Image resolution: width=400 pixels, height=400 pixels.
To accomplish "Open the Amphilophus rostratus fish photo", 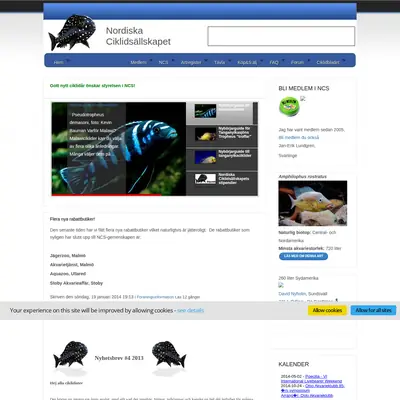I will coord(313,203).
